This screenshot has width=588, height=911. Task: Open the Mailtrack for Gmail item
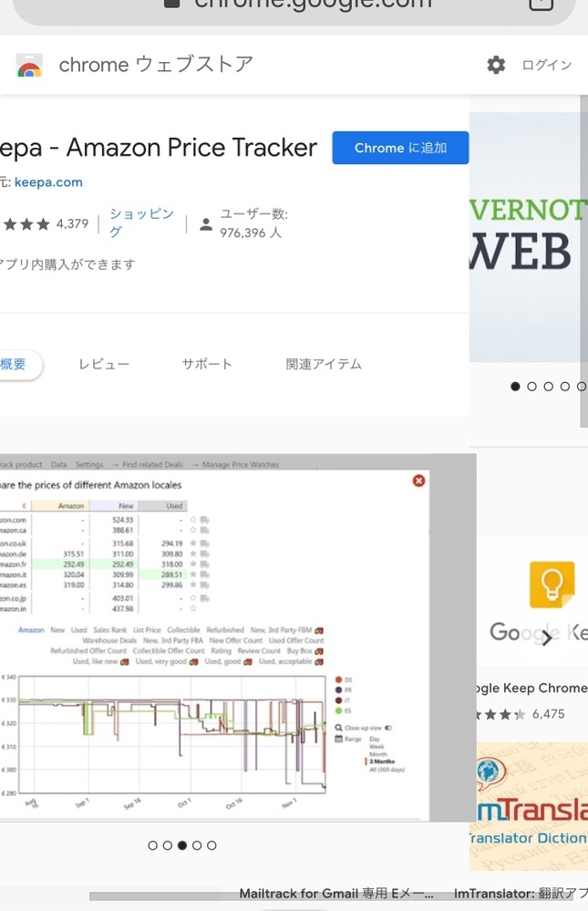click(x=336, y=894)
